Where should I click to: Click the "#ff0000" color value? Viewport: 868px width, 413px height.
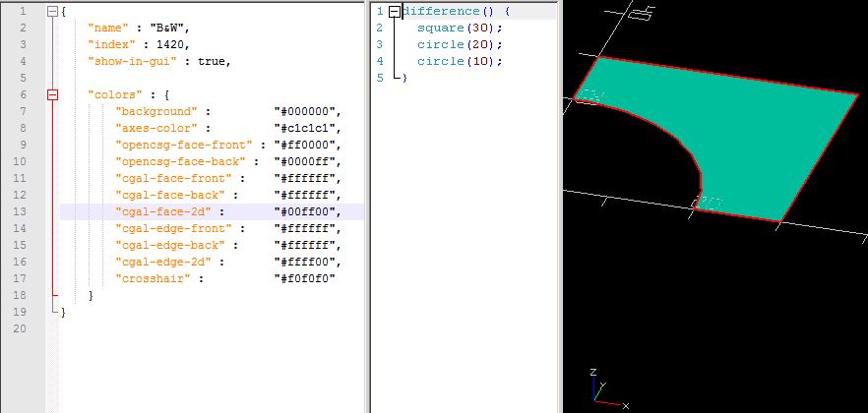(304, 145)
